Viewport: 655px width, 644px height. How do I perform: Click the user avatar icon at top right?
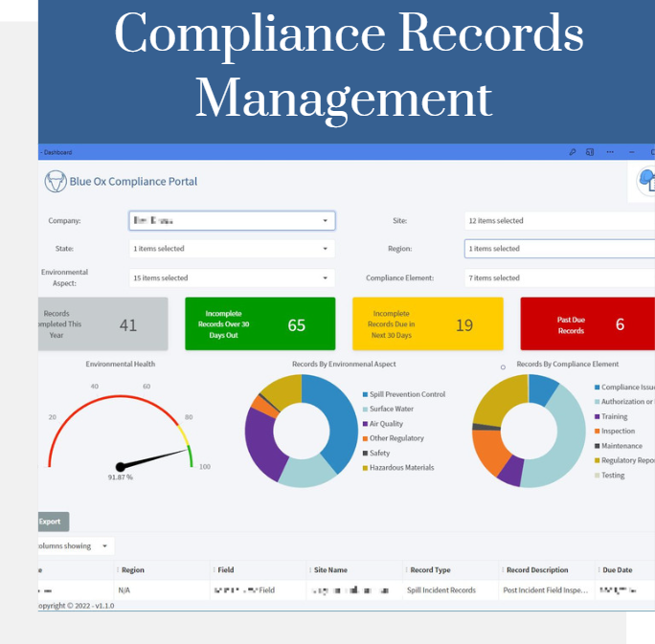coord(646,180)
